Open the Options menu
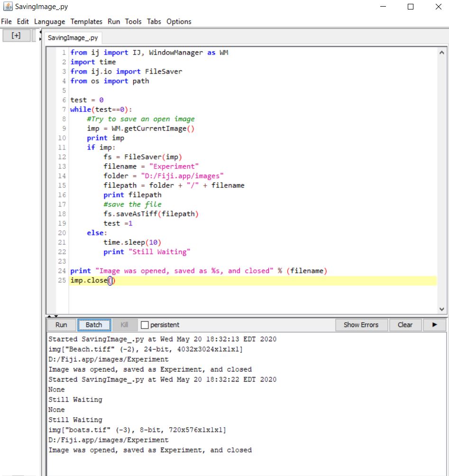 click(179, 21)
